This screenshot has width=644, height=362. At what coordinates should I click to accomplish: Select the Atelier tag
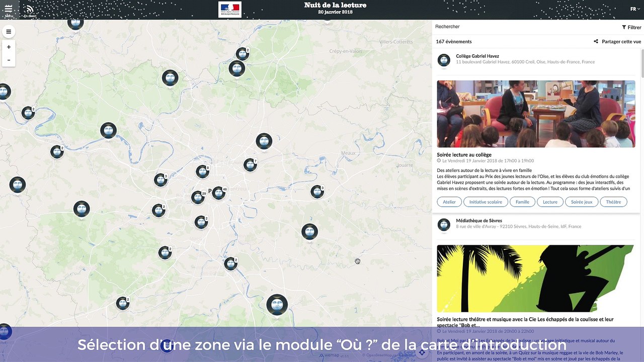click(449, 202)
